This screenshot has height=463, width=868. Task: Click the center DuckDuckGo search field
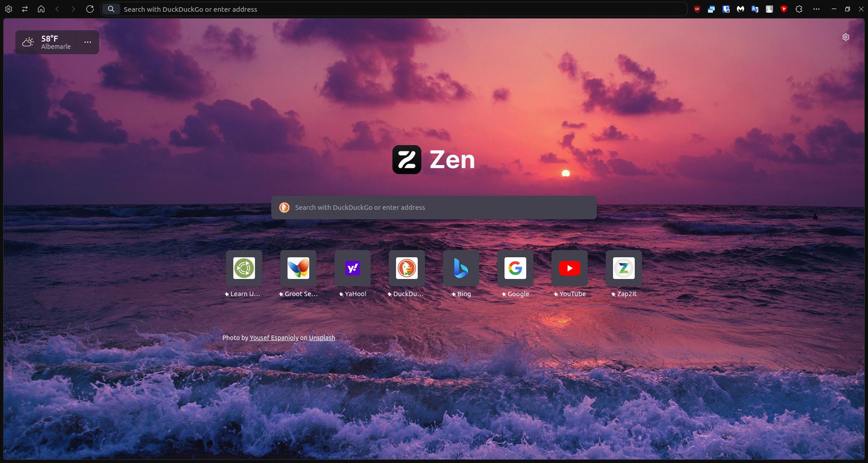434,208
